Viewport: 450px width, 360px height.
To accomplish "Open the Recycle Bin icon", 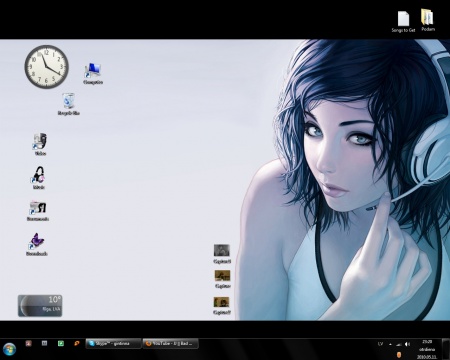I will (69, 104).
